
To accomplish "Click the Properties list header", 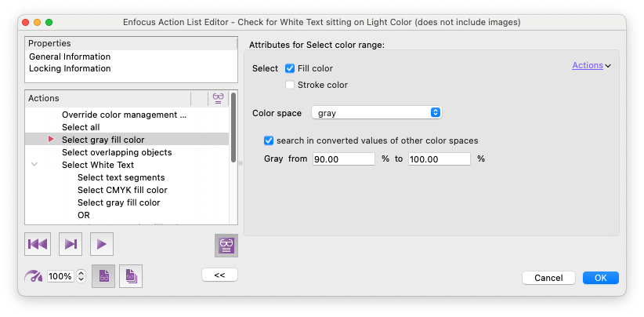I will click(x=131, y=44).
